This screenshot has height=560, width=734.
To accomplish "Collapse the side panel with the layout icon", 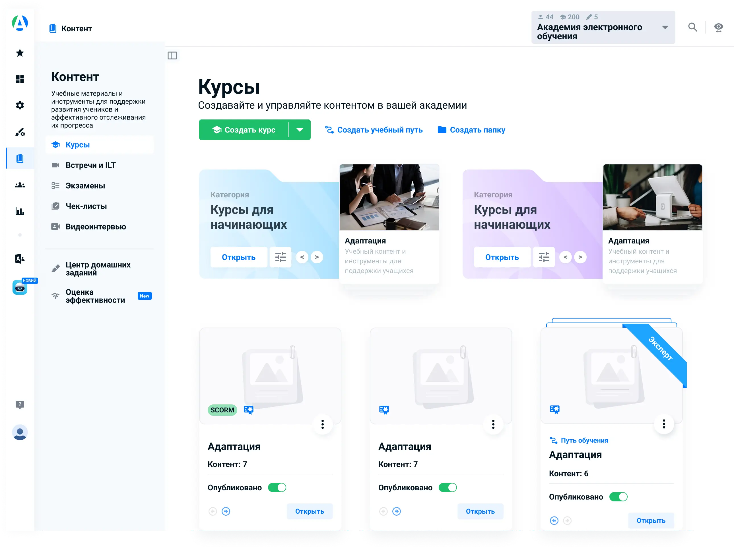I will pyautogui.click(x=172, y=55).
